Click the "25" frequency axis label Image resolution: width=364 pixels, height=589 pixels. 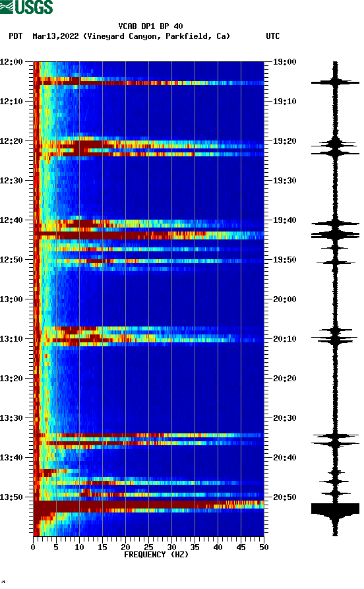click(149, 547)
